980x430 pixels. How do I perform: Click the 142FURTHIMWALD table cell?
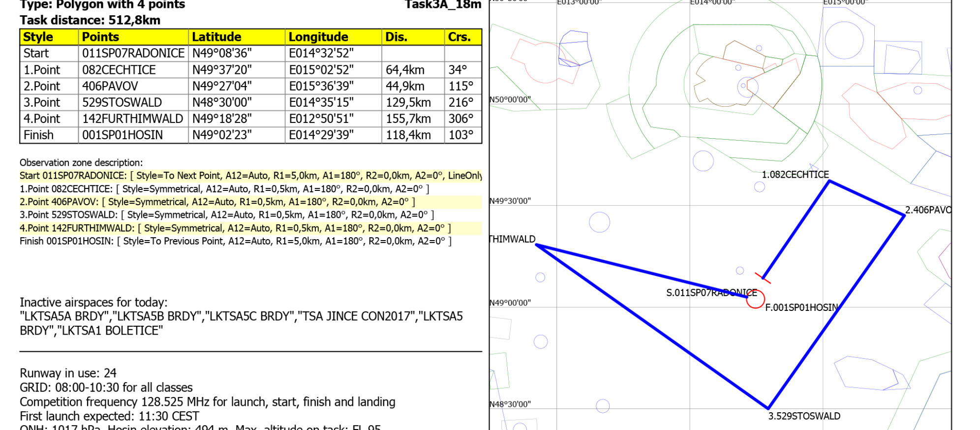pyautogui.click(x=132, y=119)
